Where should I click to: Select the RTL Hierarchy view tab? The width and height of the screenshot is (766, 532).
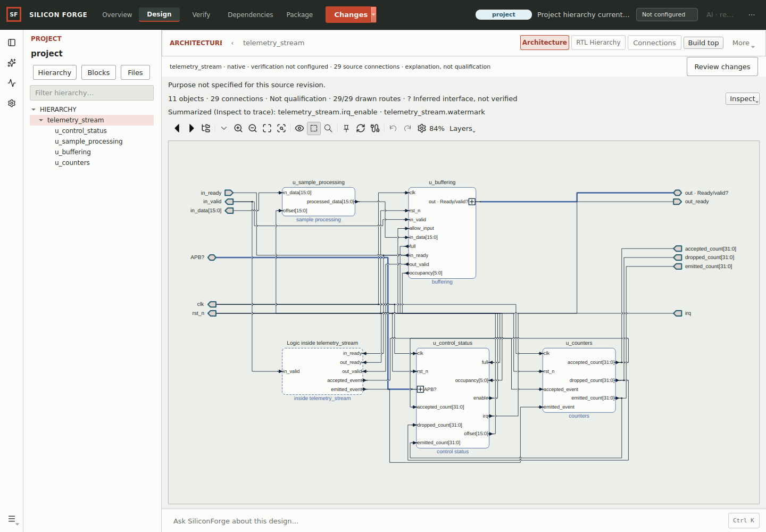pos(598,43)
